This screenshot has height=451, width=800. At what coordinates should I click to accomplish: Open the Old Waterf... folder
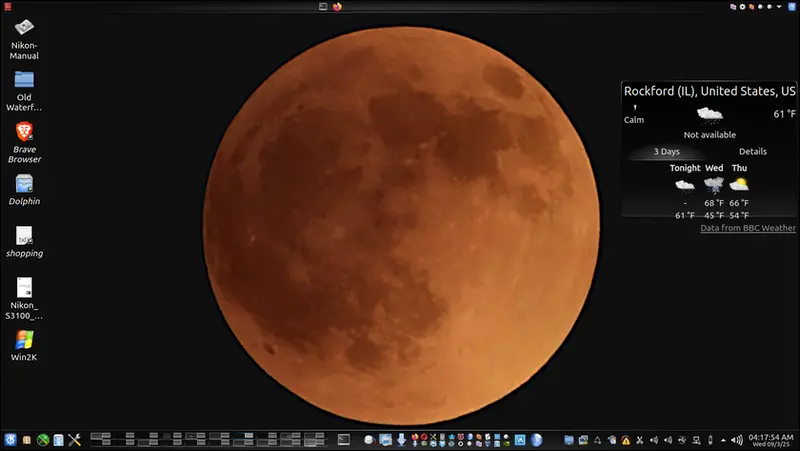[x=24, y=91]
